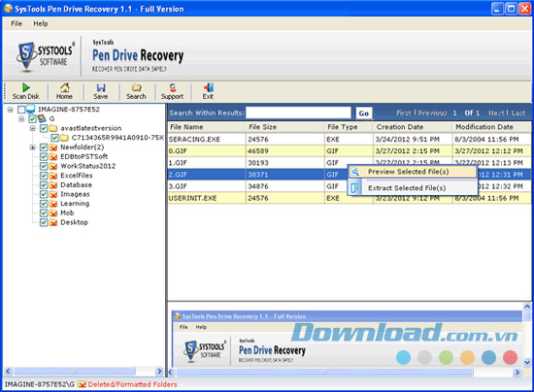This screenshot has width=534, height=392.
Task: Open the File menu
Action: pyautogui.click(x=17, y=23)
